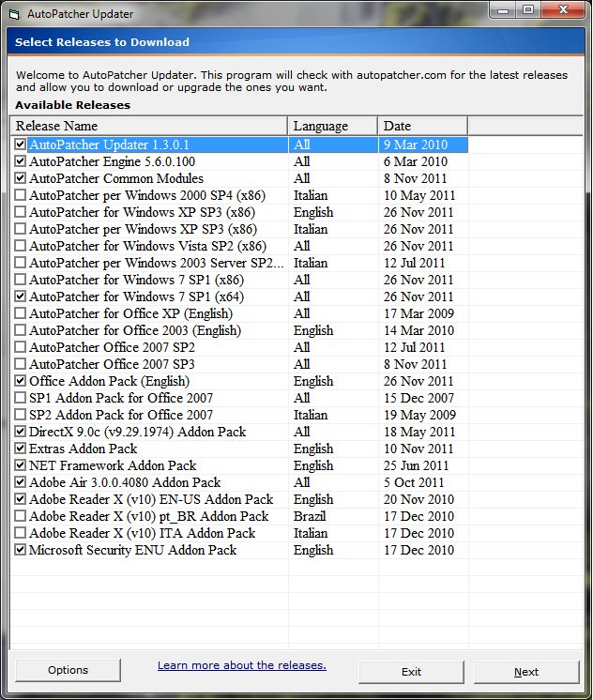The height and width of the screenshot is (700, 593).
Task: Uncheck Adobe Reader X EN-US Addon Pack checkbox
Action: click(20, 499)
